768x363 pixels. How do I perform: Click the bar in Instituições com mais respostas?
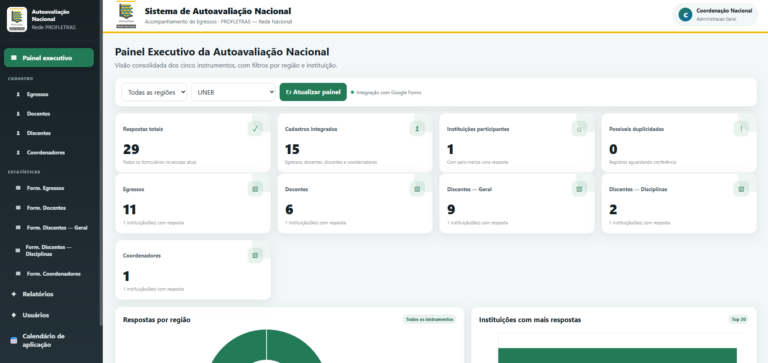tap(617, 356)
